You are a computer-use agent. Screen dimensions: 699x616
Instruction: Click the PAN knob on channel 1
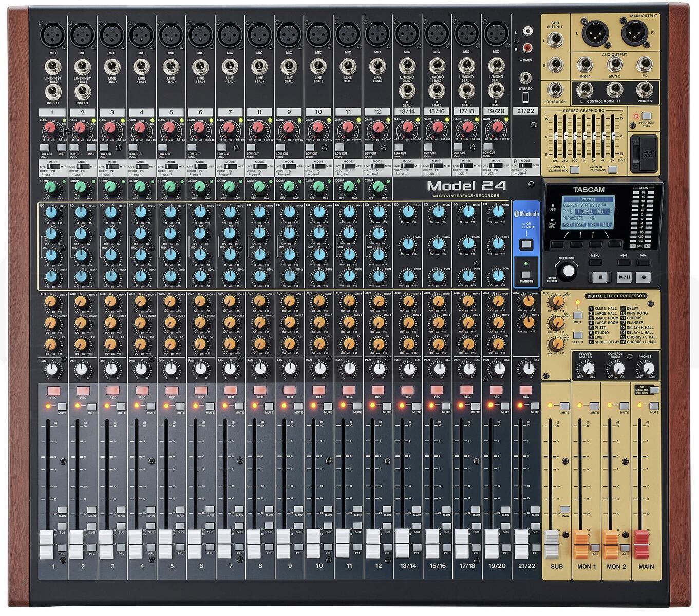53,369
